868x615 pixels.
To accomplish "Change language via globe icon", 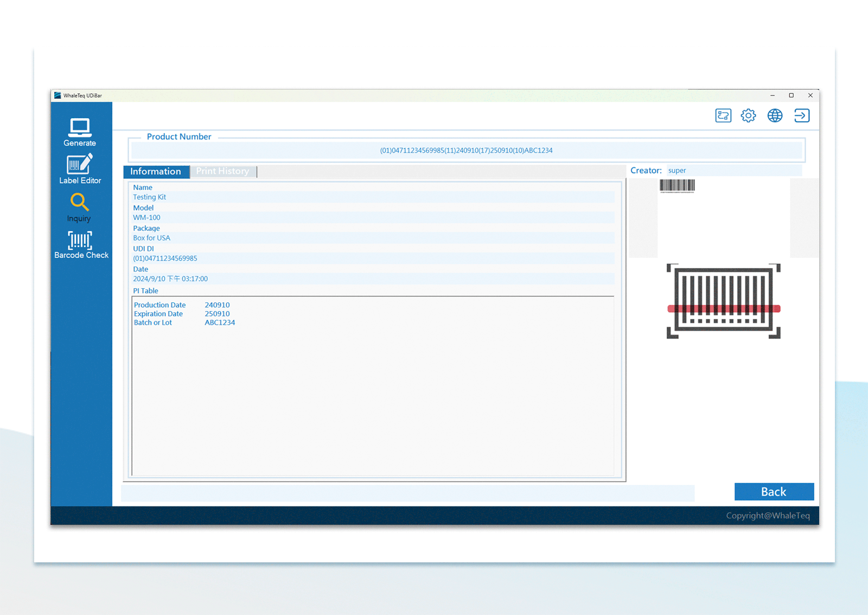I will coord(775,116).
